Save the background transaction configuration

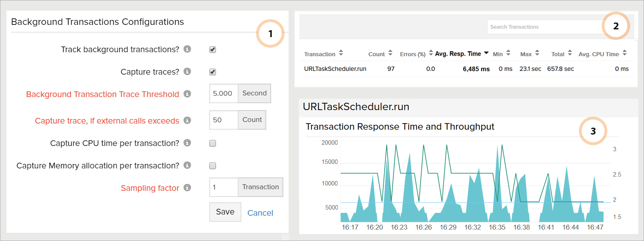coord(225,212)
